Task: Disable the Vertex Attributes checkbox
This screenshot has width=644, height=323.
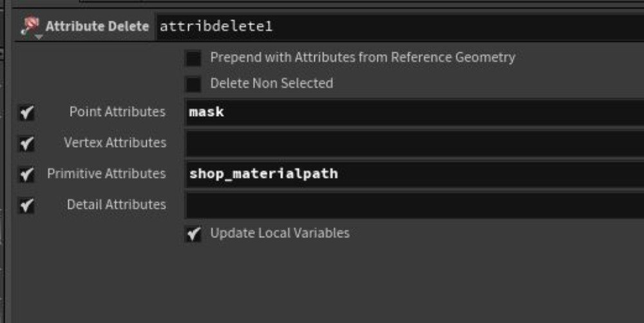Action: click(26, 143)
